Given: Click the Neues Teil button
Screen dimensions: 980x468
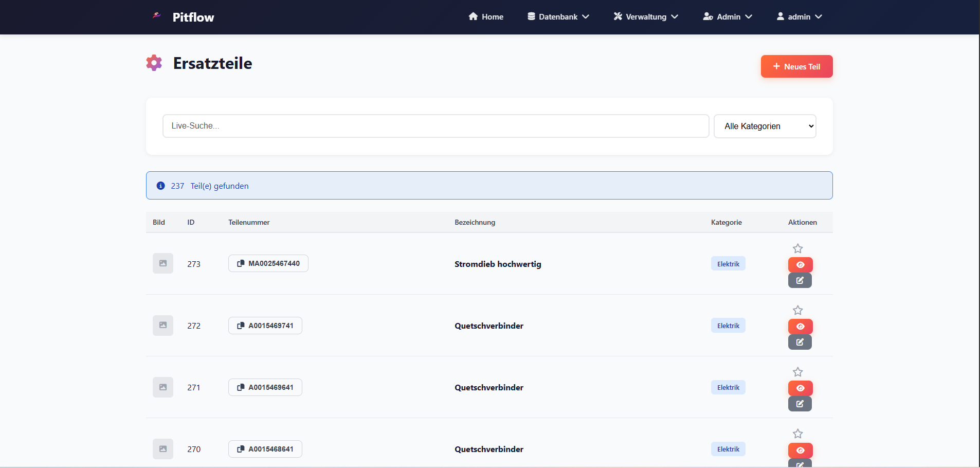Looking at the screenshot, I should click(x=796, y=66).
